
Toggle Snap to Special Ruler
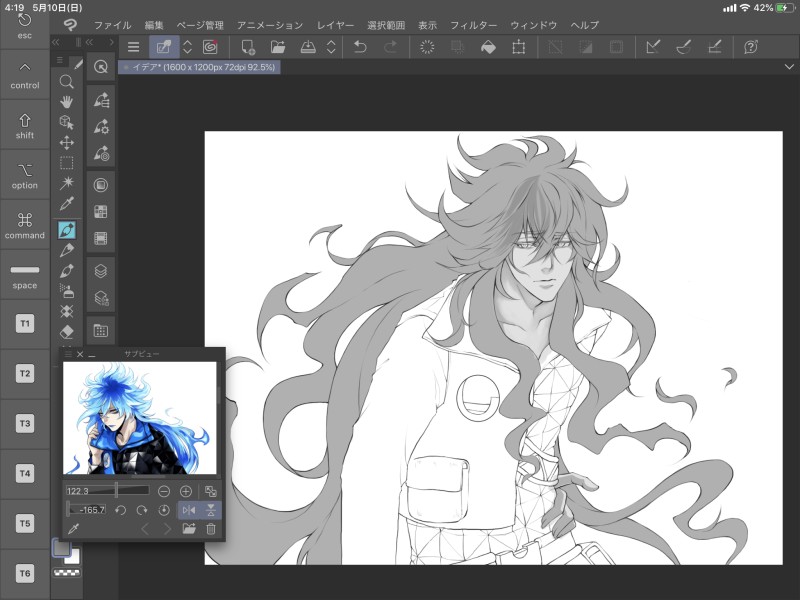pyautogui.click(x=684, y=47)
